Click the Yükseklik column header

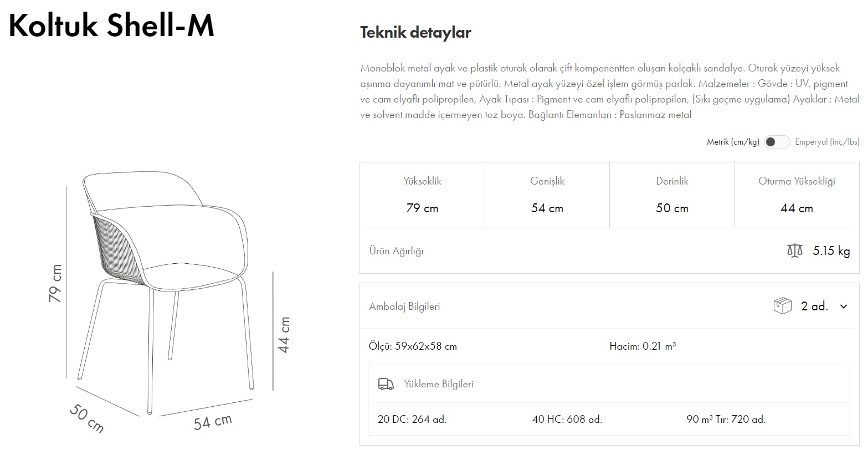421,181
